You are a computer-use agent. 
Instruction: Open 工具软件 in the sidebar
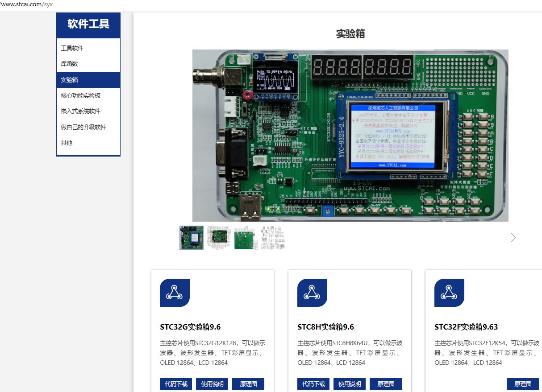click(72, 48)
